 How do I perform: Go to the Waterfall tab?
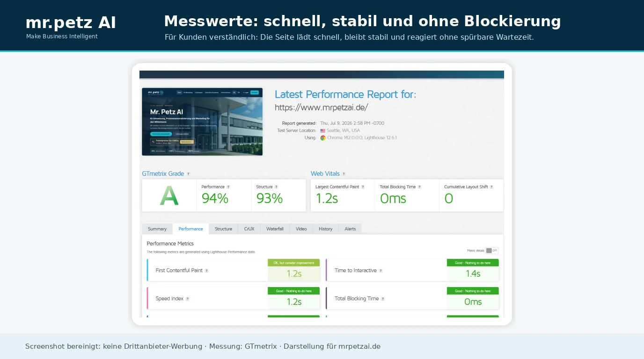click(x=275, y=229)
